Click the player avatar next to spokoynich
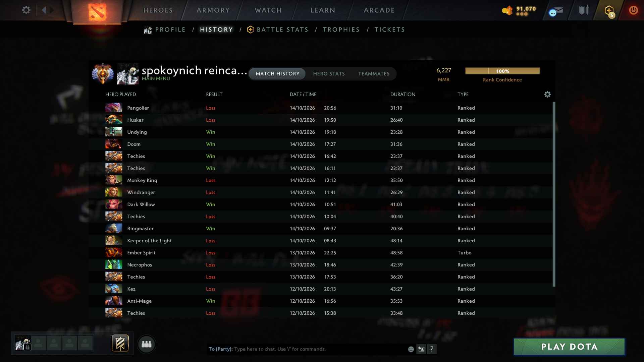Viewport: 644px width, 362px height. pos(127,73)
